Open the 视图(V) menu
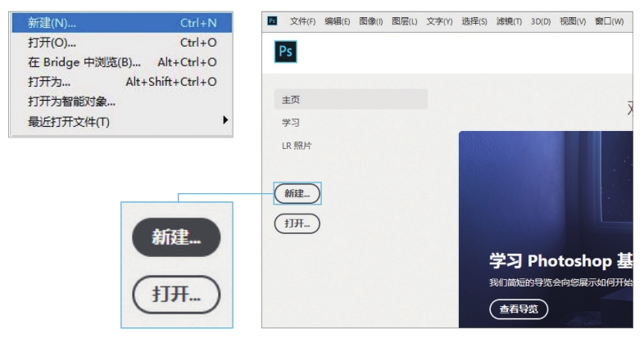 [x=573, y=21]
